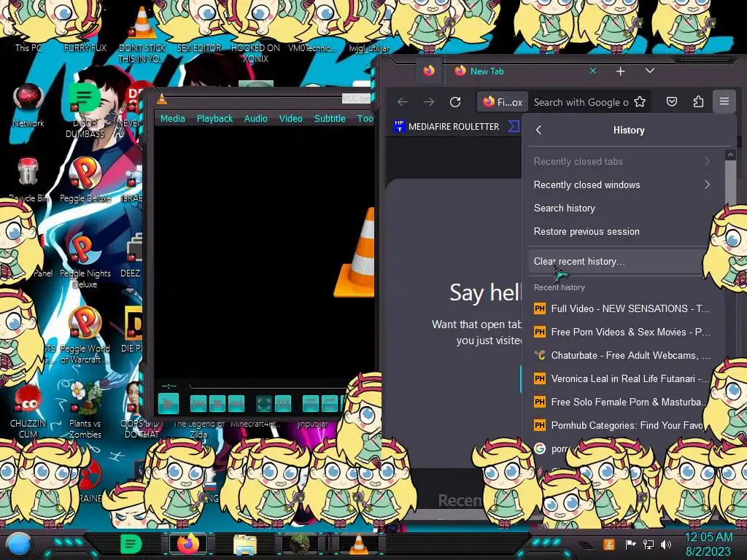
Task: Go back from the History panel
Action: pyautogui.click(x=539, y=130)
